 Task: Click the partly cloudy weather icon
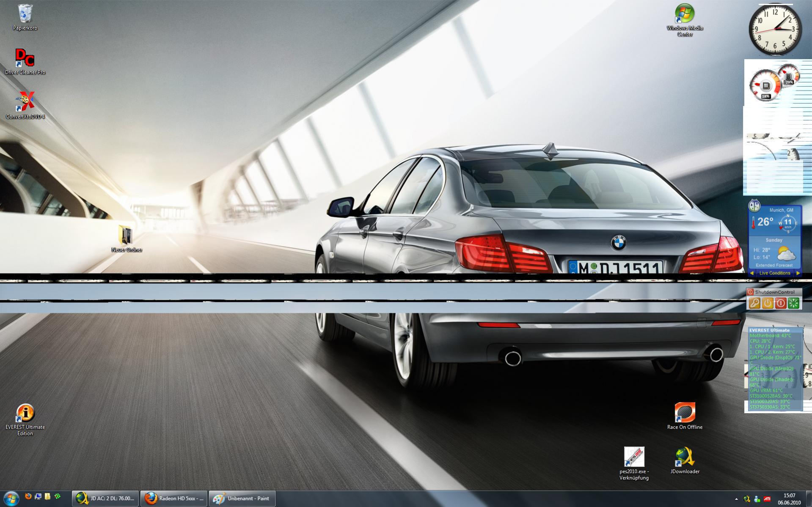click(786, 254)
